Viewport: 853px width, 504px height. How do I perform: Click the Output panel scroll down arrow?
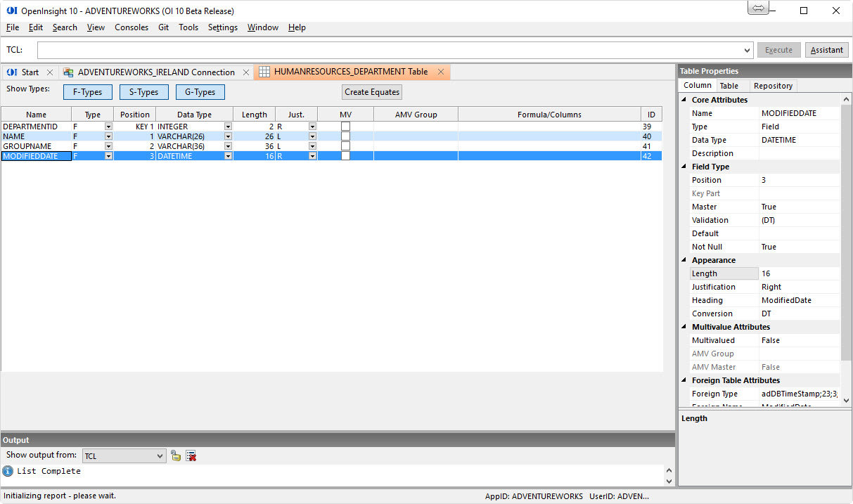click(669, 481)
